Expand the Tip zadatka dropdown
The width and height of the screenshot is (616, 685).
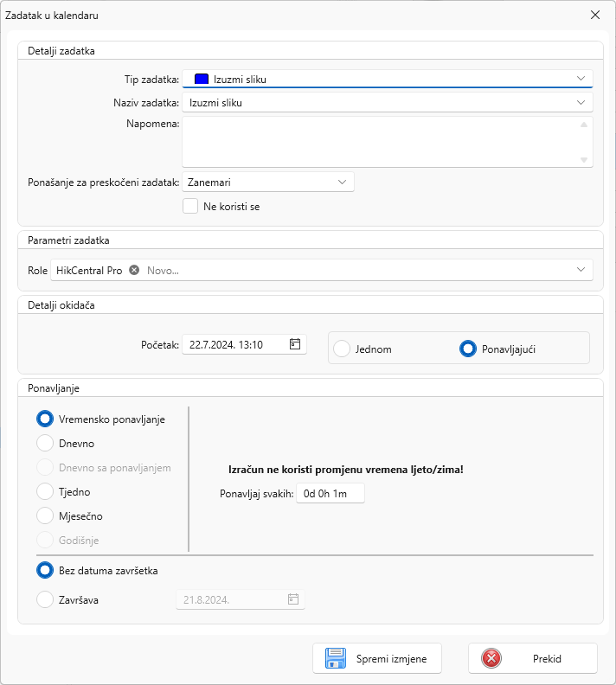point(581,79)
